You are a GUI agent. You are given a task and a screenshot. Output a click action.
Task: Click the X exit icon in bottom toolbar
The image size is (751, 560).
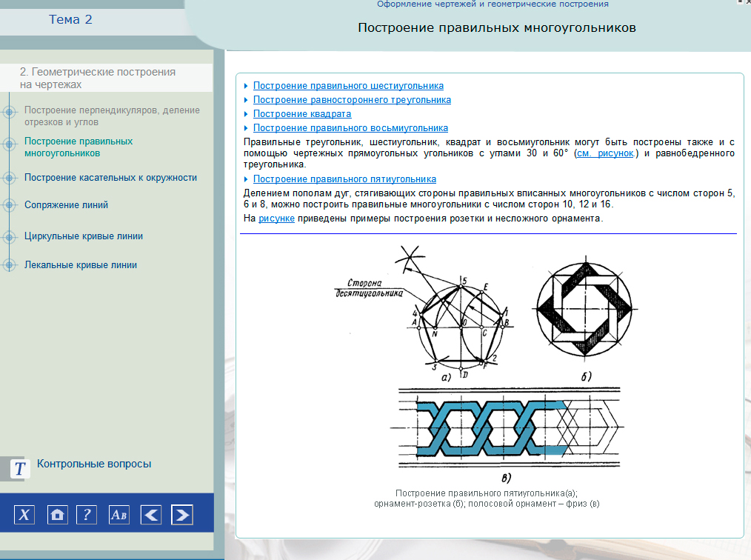point(24,515)
